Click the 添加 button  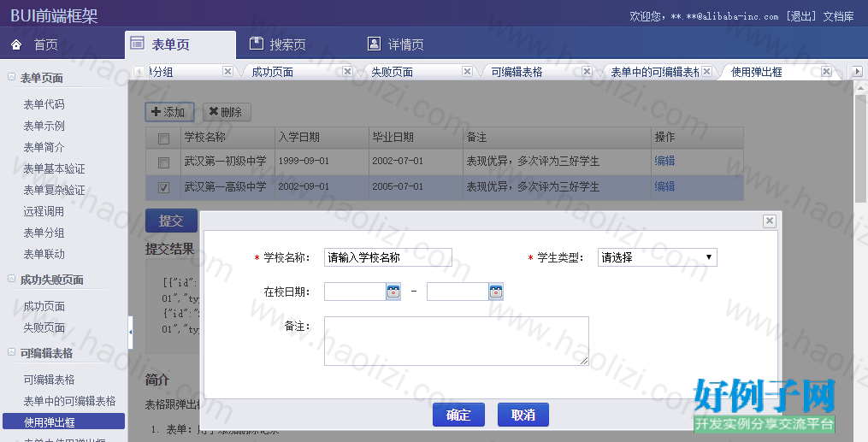pos(169,112)
